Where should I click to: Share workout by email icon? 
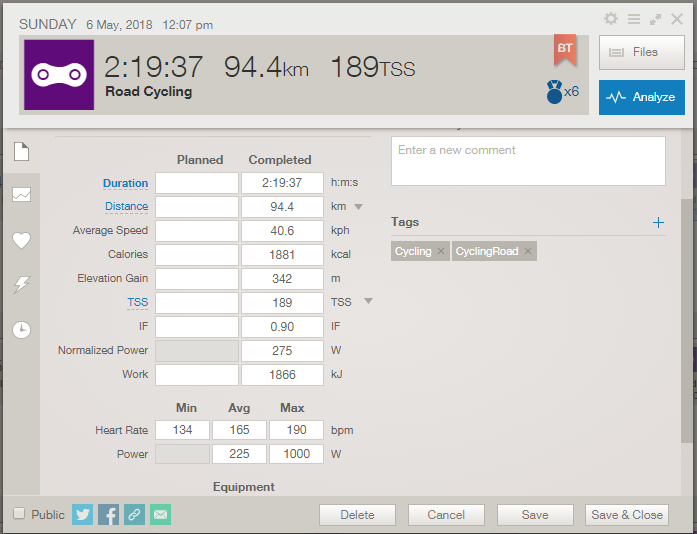tap(160, 514)
